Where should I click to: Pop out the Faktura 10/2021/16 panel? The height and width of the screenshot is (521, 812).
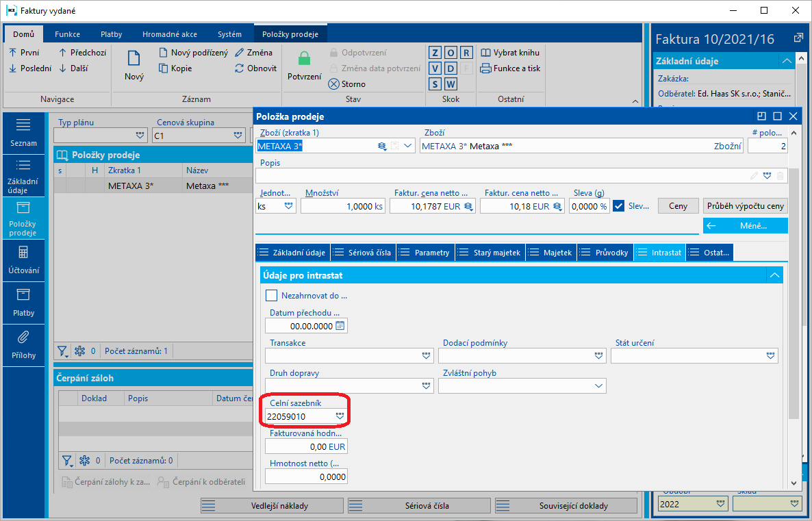[798, 38]
